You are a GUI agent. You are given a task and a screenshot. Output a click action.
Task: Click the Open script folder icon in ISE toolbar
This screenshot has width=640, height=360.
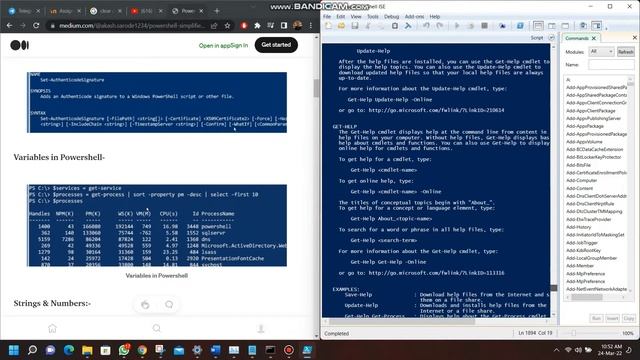[341, 26]
